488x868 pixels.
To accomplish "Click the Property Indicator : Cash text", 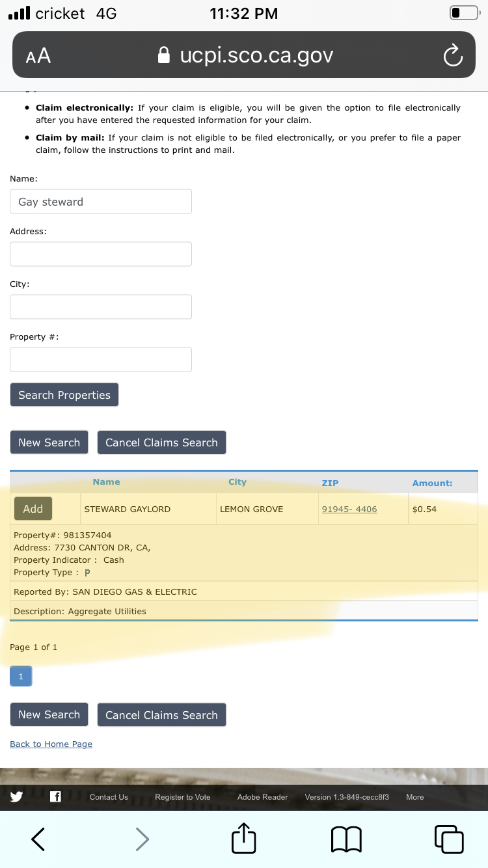I will coord(69,560).
